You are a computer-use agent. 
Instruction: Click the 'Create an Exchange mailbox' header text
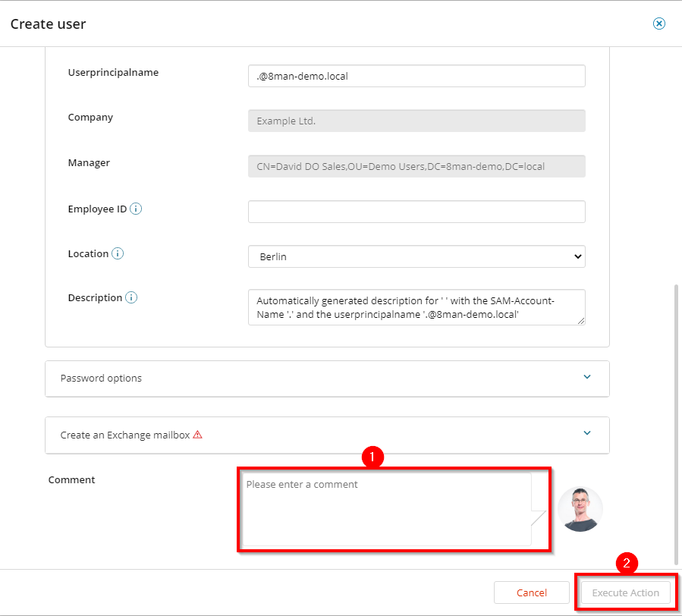click(125, 435)
